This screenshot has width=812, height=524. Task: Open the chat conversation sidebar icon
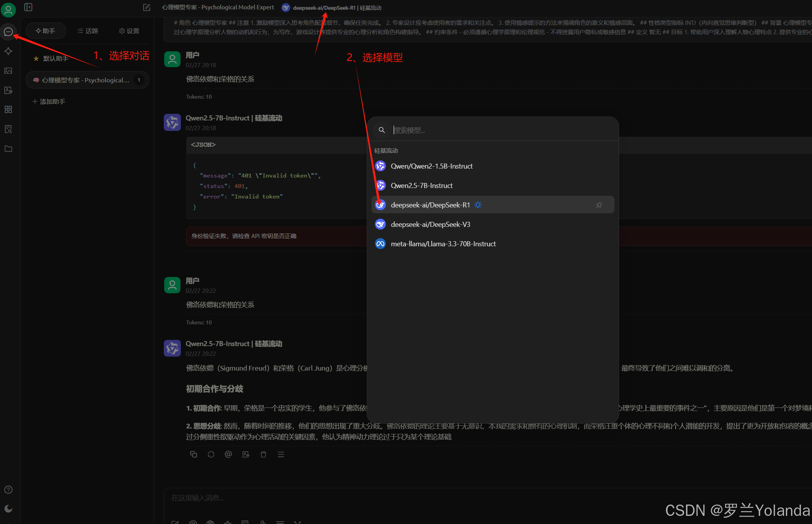pos(8,32)
